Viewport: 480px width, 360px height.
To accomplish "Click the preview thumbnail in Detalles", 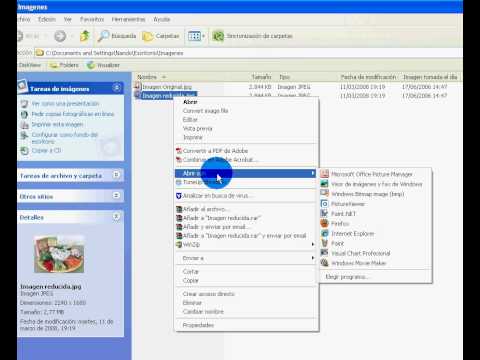I will pyautogui.click(x=59, y=254).
